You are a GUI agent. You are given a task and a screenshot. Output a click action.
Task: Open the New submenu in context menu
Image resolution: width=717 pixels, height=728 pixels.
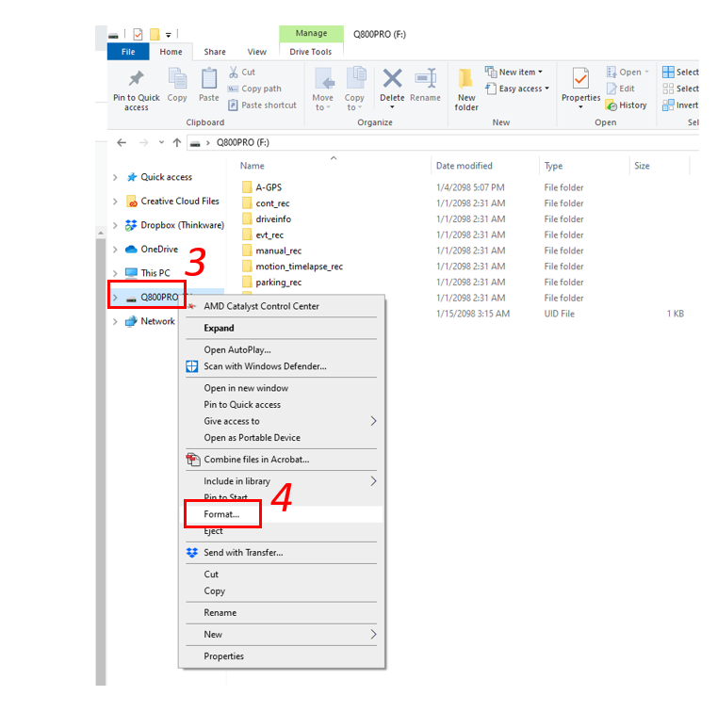pos(282,634)
